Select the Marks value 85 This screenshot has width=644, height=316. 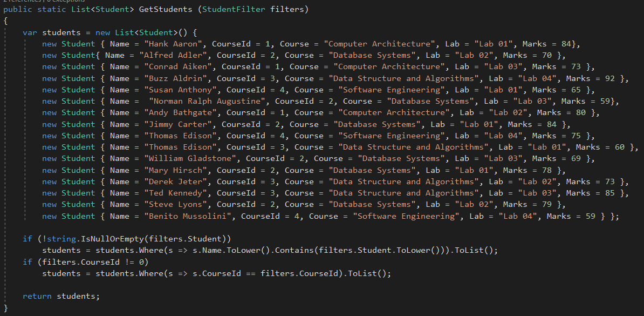(611, 193)
